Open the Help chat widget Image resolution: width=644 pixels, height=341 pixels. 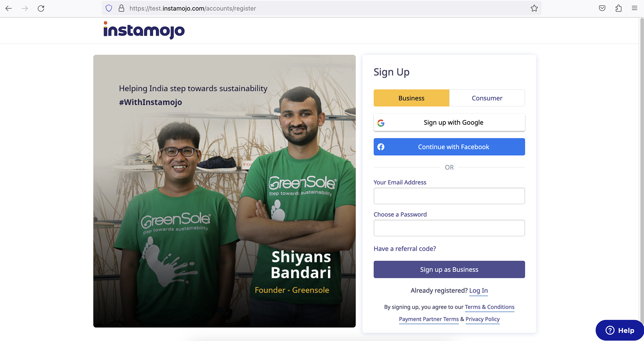pyautogui.click(x=620, y=330)
